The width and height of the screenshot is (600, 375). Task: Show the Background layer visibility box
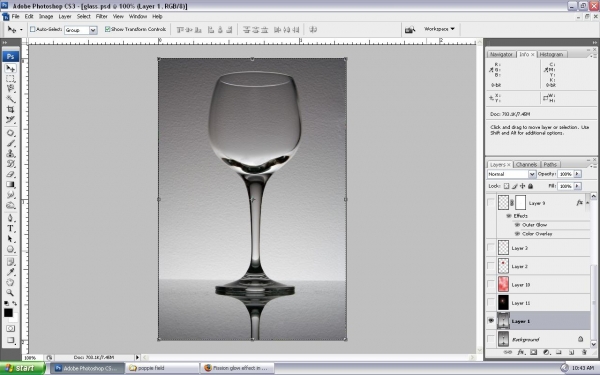pos(491,339)
